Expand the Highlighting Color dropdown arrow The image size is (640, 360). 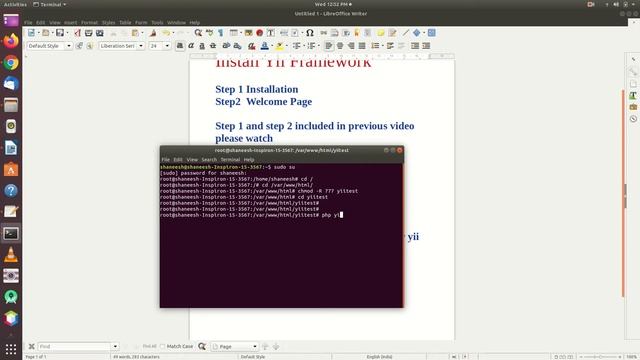tap(287, 46)
